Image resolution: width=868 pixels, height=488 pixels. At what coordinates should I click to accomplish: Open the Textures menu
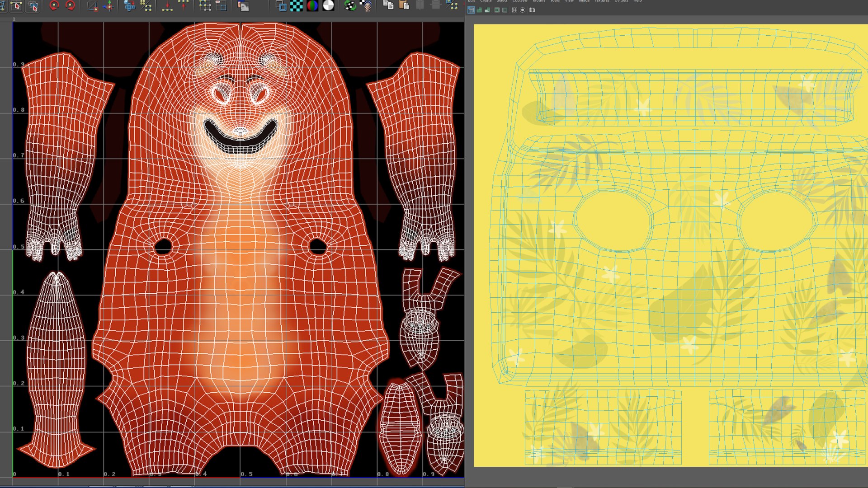pyautogui.click(x=602, y=1)
